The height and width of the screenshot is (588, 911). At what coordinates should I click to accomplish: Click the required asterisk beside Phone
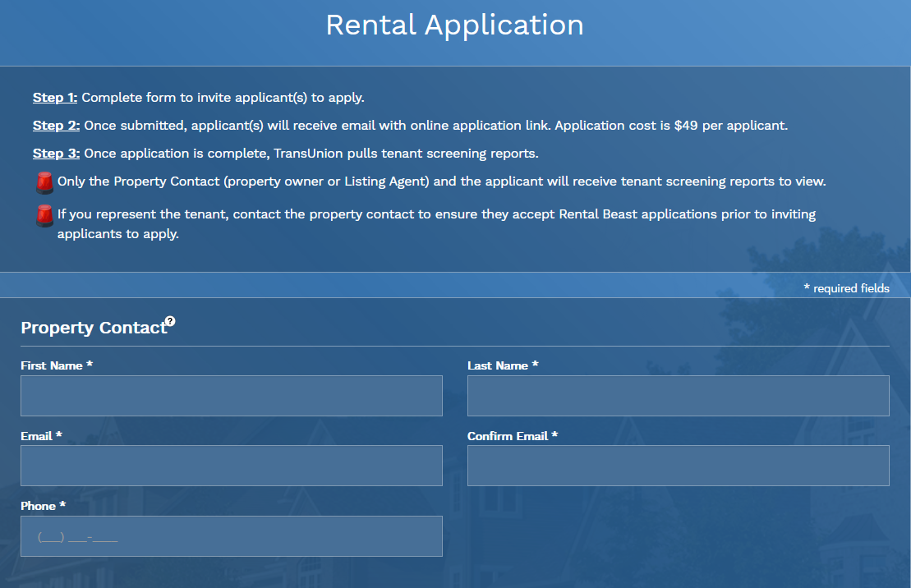pos(63,505)
